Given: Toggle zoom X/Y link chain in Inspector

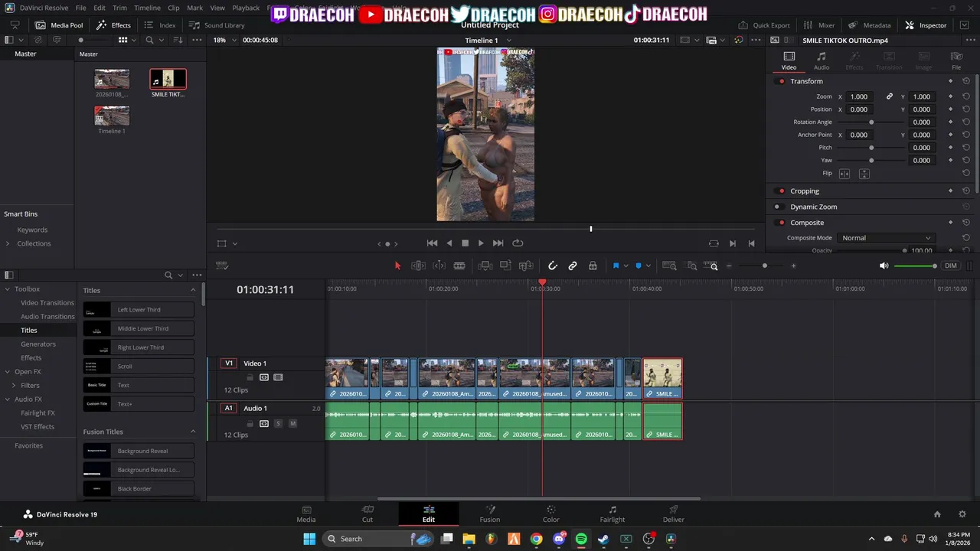Looking at the screenshot, I should tap(890, 96).
